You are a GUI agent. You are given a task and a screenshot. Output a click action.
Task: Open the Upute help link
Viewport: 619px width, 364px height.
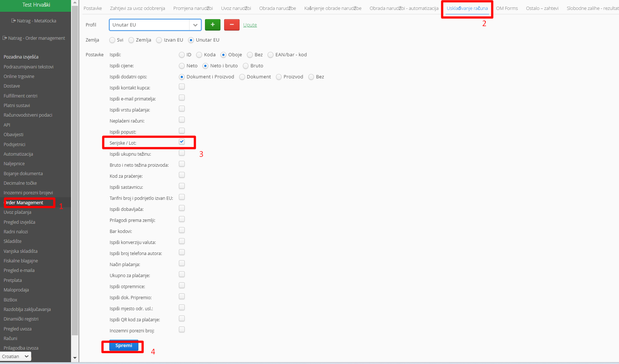coord(250,25)
